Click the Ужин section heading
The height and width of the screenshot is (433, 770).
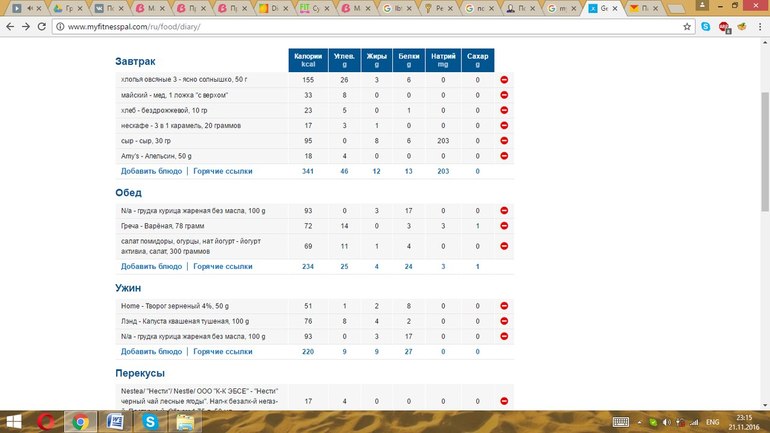[128, 288]
